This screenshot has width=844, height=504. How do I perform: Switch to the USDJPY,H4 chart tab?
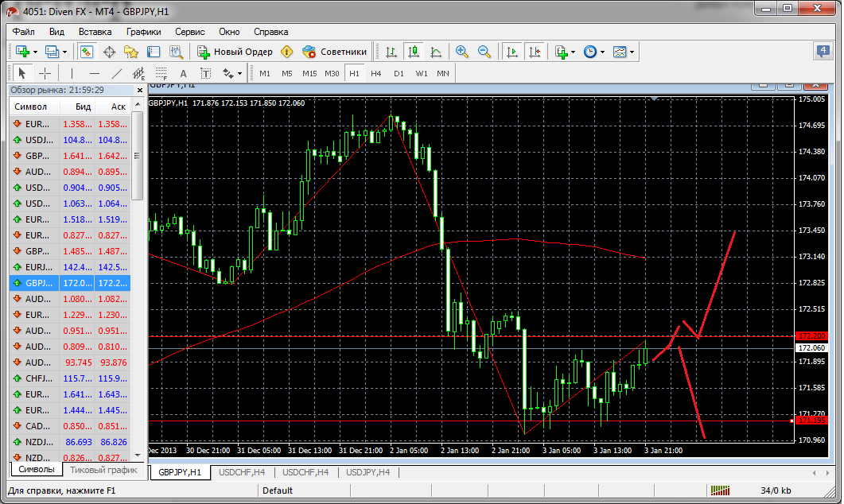coord(368,472)
